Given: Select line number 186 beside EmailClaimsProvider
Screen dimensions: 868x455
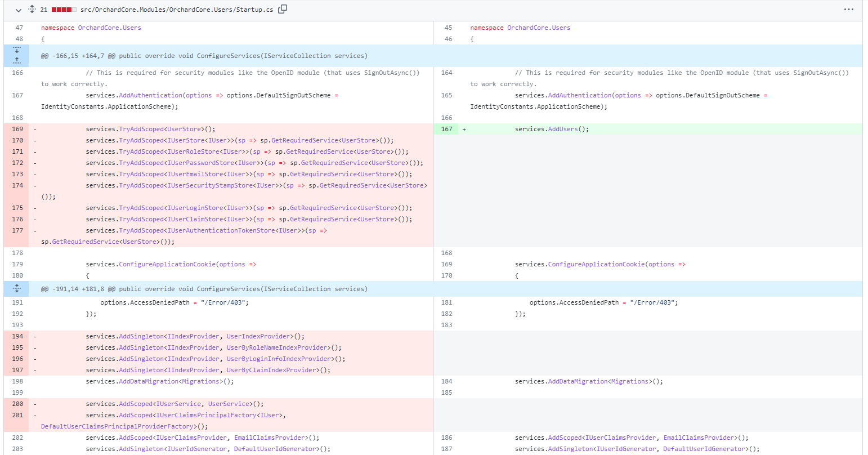Looking at the screenshot, I should 446,438.
